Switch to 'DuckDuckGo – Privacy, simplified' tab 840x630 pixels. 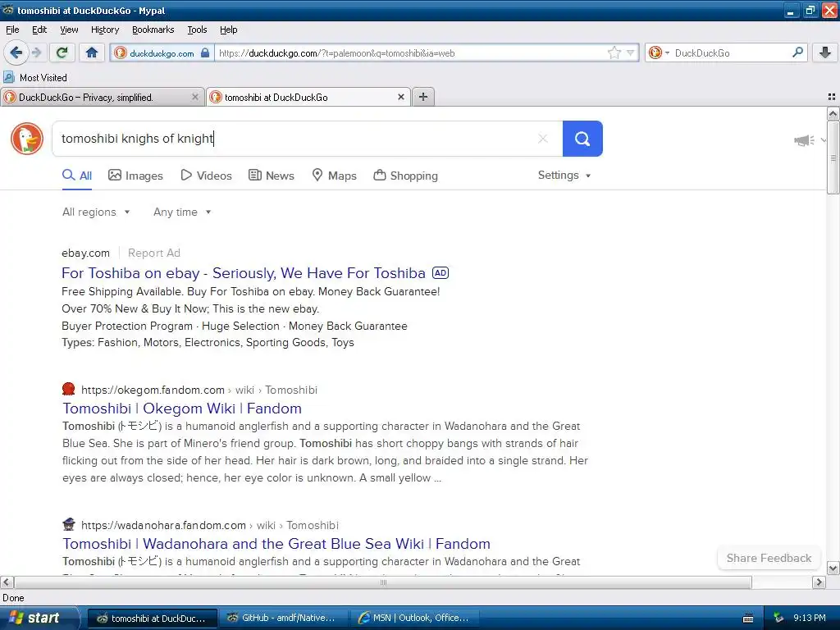point(102,97)
